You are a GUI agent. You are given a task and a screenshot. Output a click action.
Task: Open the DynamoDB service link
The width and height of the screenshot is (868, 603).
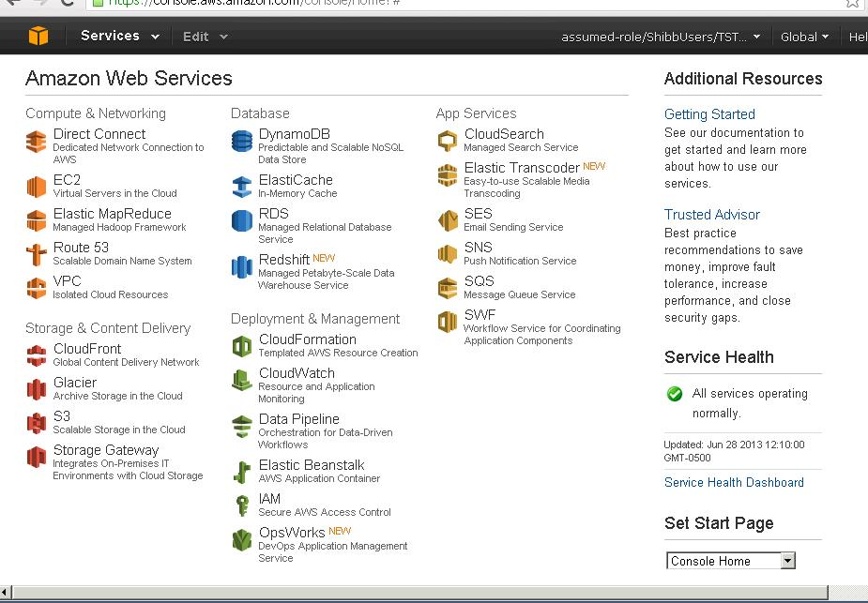click(x=295, y=134)
